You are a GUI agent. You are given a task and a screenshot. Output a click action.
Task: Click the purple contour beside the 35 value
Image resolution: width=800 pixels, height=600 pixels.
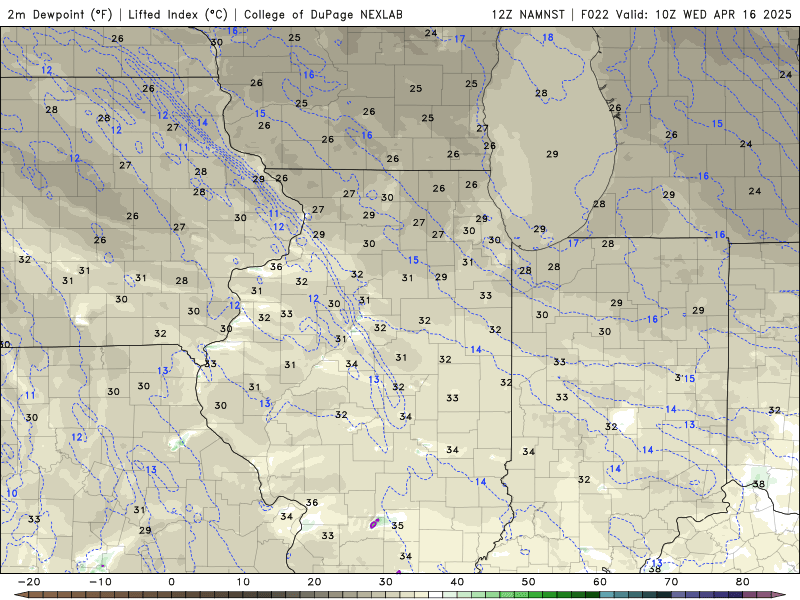tap(374, 523)
